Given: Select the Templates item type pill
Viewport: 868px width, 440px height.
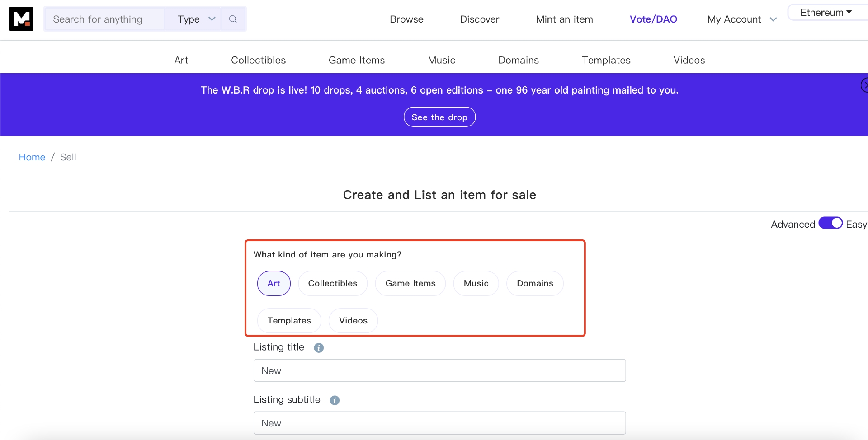Looking at the screenshot, I should point(289,320).
